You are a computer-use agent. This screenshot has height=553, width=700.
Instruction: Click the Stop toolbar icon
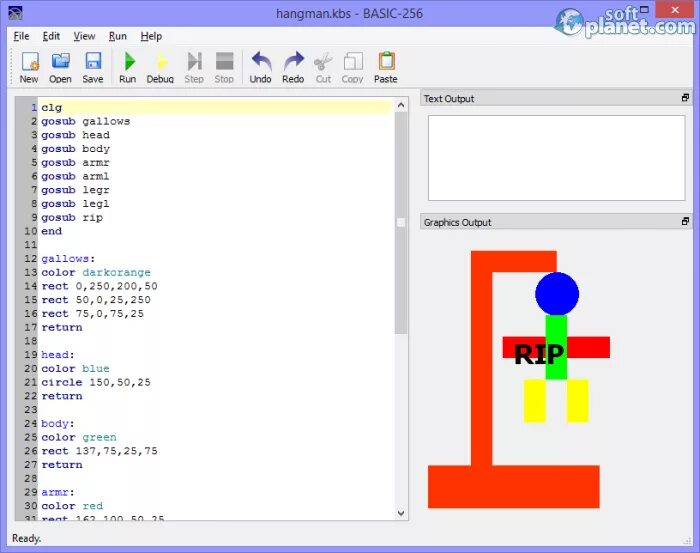[x=224, y=67]
